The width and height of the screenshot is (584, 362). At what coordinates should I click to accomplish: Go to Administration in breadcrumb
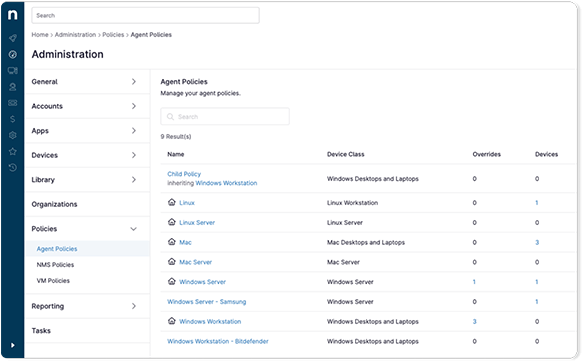(x=75, y=35)
